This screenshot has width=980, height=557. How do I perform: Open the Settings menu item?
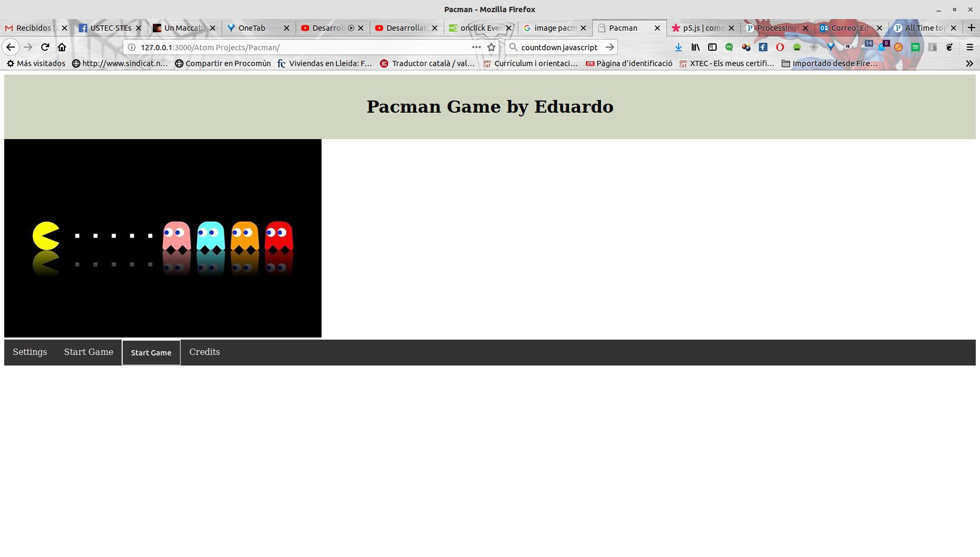[x=30, y=352]
